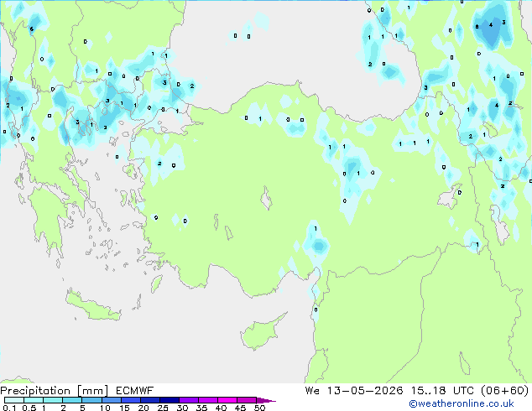Viewport: 532px width, 411px height.
Task: Click the legend label '25'
Action: (163, 408)
